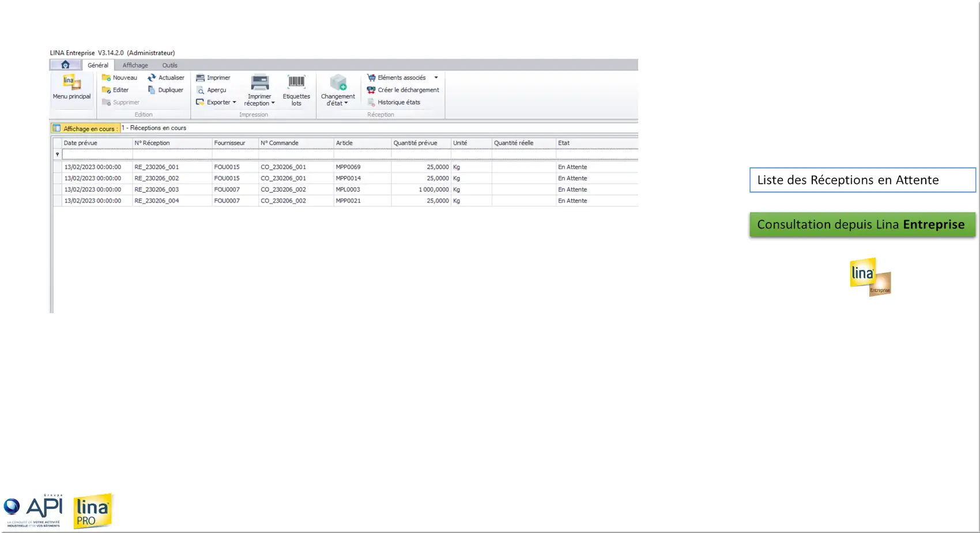Image resolution: width=980 pixels, height=533 pixels.
Task: Click the Imprimer printer icon
Action: point(200,77)
